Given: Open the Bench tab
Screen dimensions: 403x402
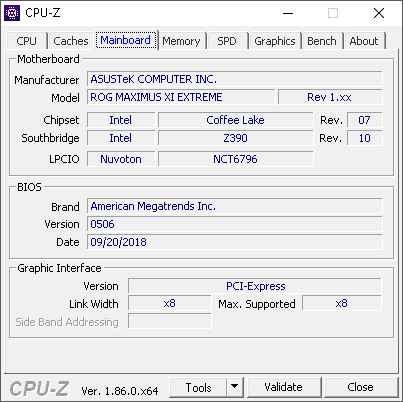Looking at the screenshot, I should click(322, 41).
